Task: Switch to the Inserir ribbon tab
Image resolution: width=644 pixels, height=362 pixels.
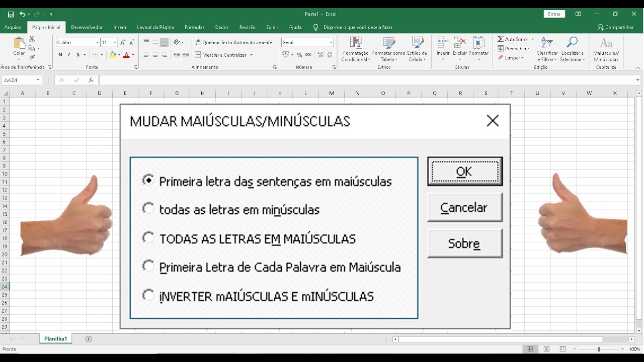Action: click(x=120, y=27)
